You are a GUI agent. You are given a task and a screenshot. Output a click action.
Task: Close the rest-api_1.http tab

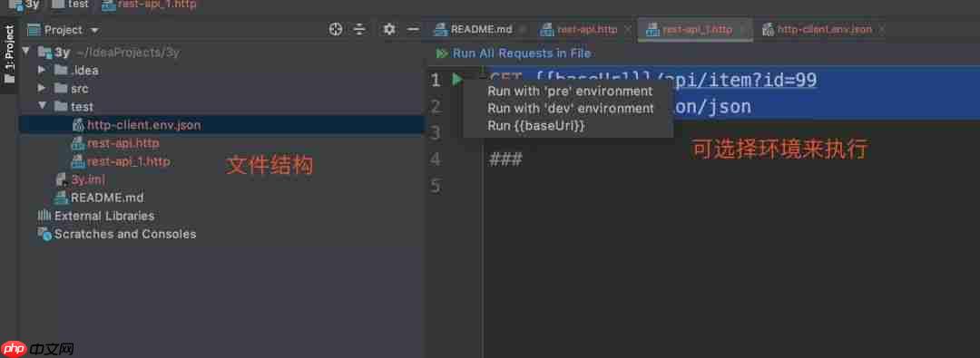pyautogui.click(x=743, y=29)
